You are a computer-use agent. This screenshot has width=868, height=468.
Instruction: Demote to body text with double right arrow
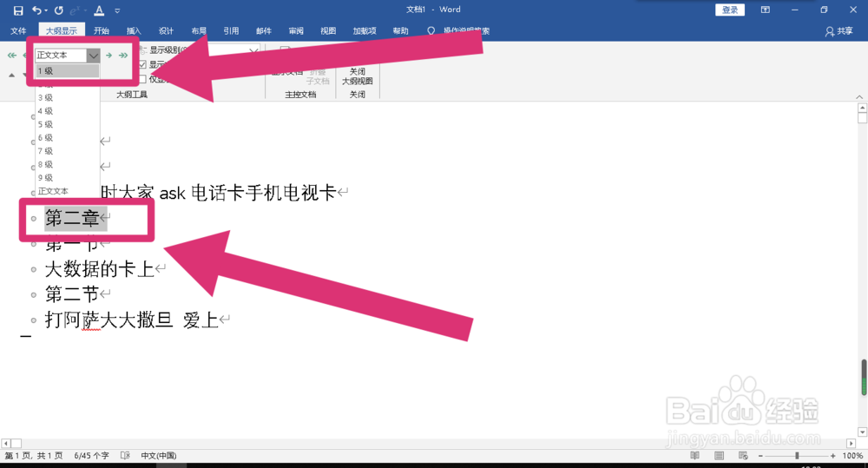123,56
